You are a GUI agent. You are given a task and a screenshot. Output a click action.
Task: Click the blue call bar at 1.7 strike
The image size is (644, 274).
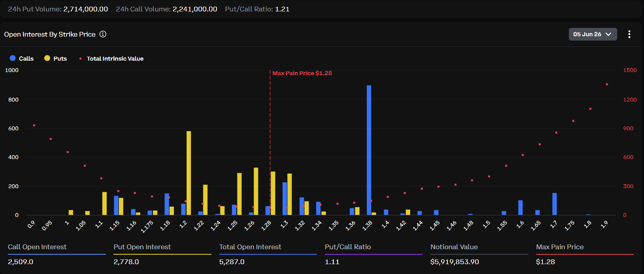point(554,204)
